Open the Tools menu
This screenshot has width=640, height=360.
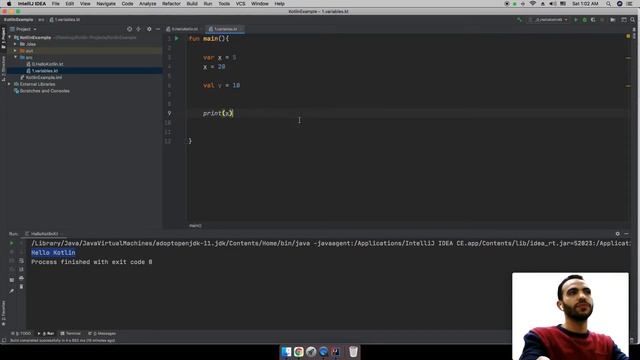click(224, 4)
